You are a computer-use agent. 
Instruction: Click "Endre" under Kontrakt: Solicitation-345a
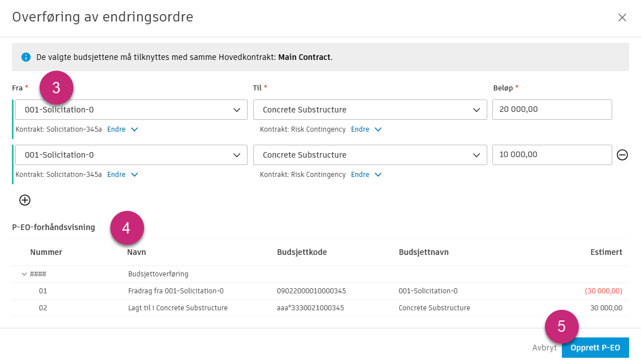[115, 129]
